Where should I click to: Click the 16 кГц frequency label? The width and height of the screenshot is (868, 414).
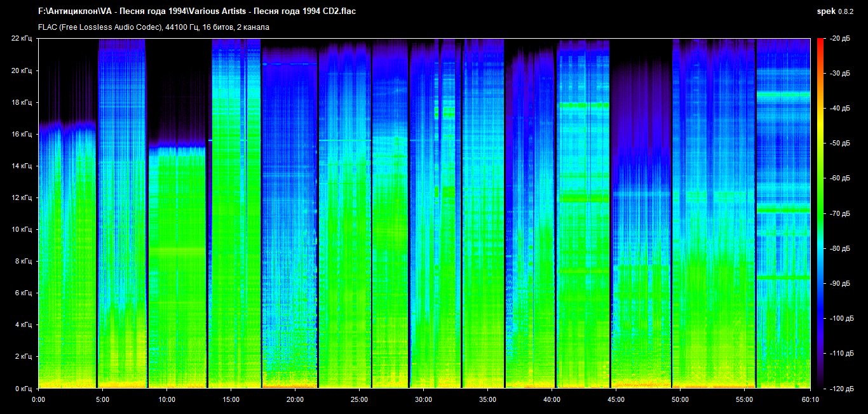pos(22,134)
